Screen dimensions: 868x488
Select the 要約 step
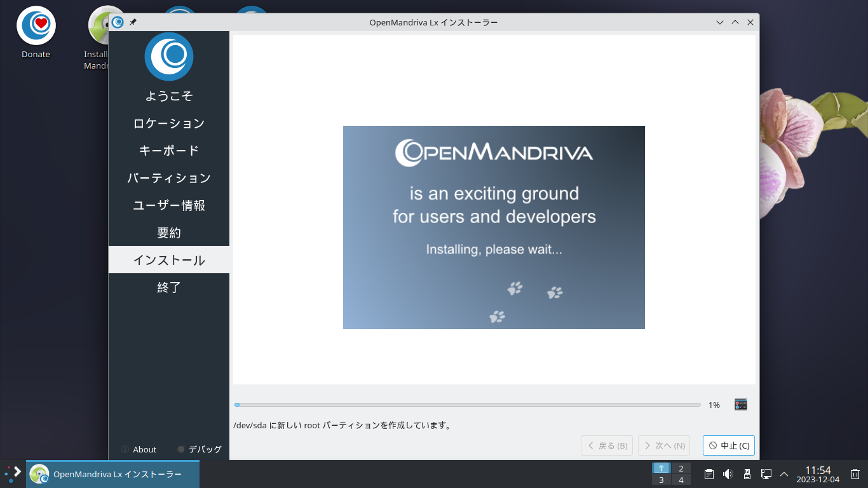tap(169, 233)
